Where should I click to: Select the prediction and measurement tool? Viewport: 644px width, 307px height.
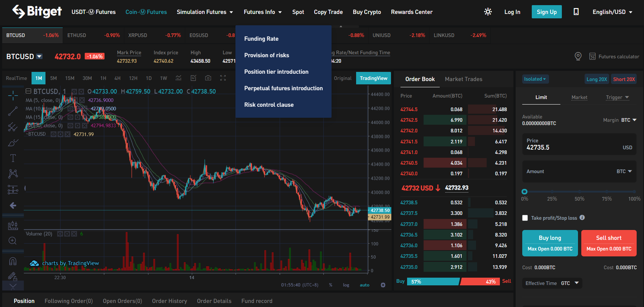[x=13, y=189]
